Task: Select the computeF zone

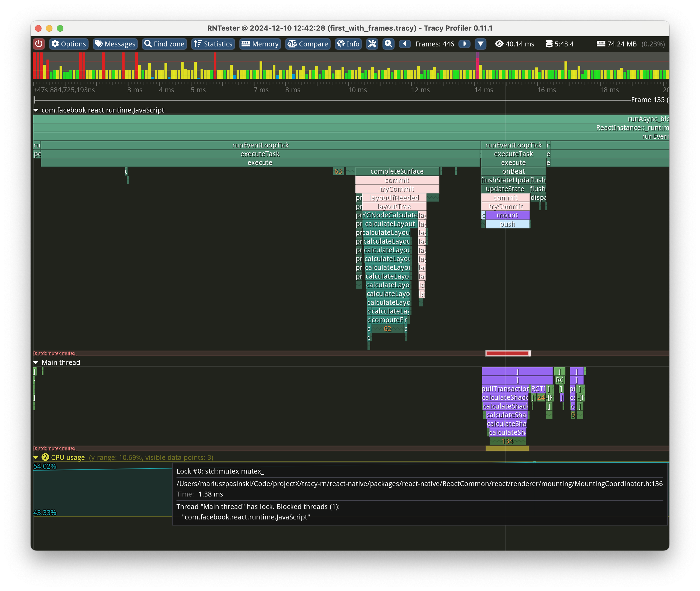Action: coord(387,320)
